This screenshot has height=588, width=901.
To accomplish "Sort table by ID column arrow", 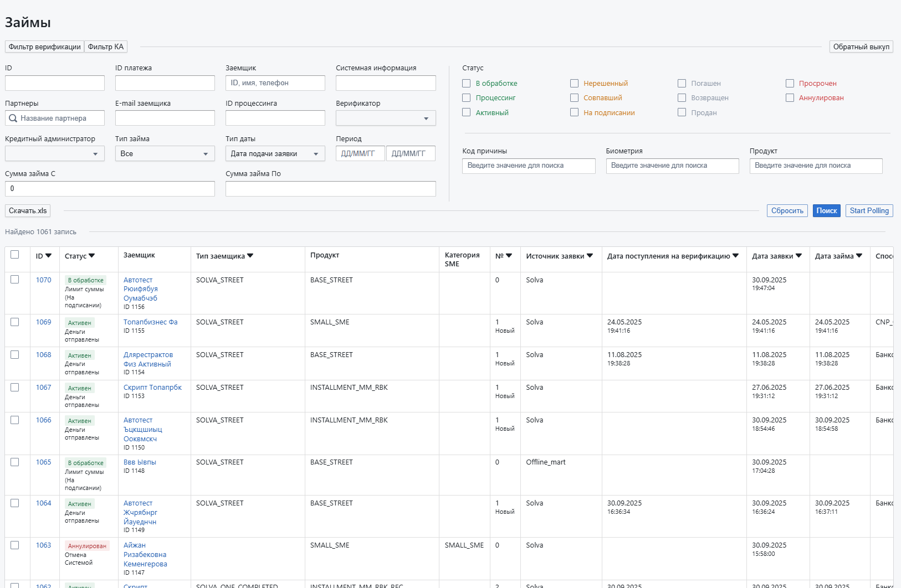I will coord(49,256).
